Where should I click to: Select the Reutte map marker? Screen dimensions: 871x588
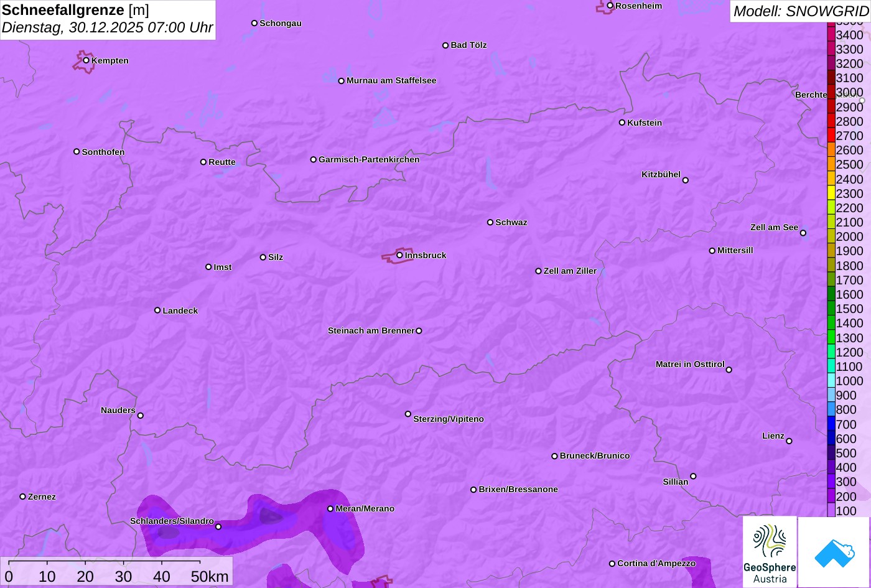point(203,162)
